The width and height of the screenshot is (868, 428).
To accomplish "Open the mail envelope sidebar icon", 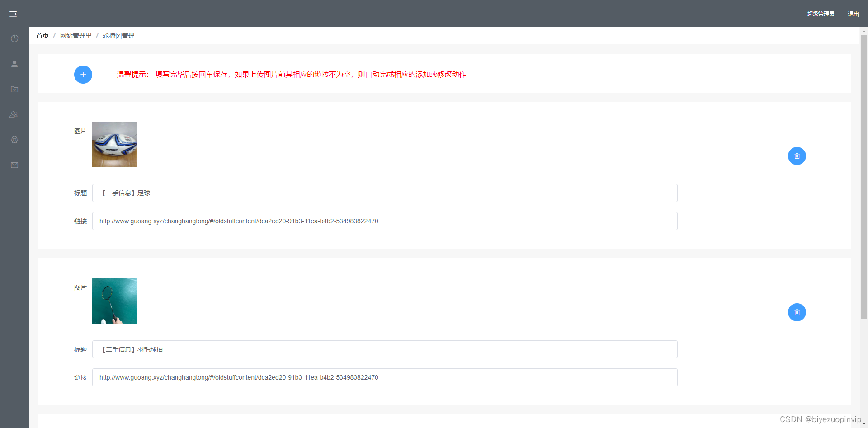I will click(14, 165).
